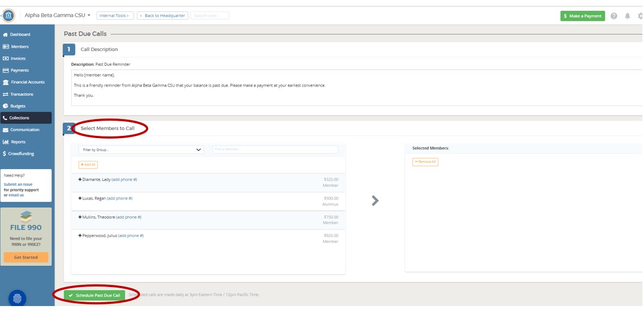Click the organization logo icon

pos(8,15)
